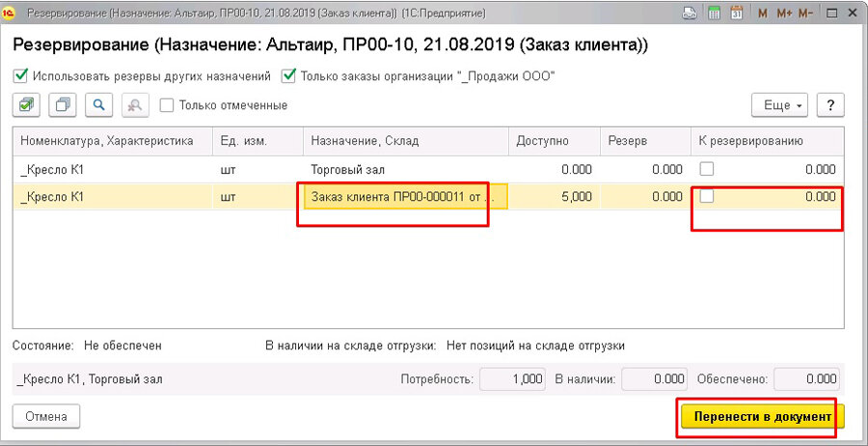The height and width of the screenshot is (446, 868).
Task: Open search with the magnifier icon
Action: (99, 105)
